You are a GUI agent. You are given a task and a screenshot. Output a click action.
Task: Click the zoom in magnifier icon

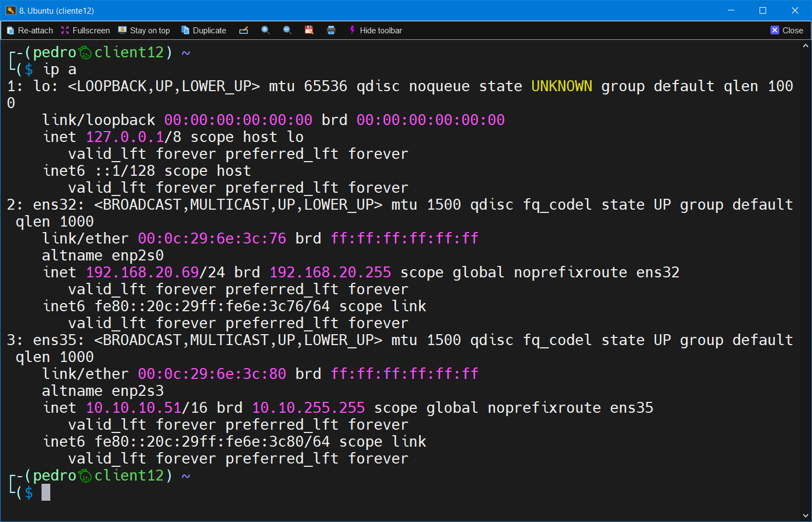[x=266, y=31]
